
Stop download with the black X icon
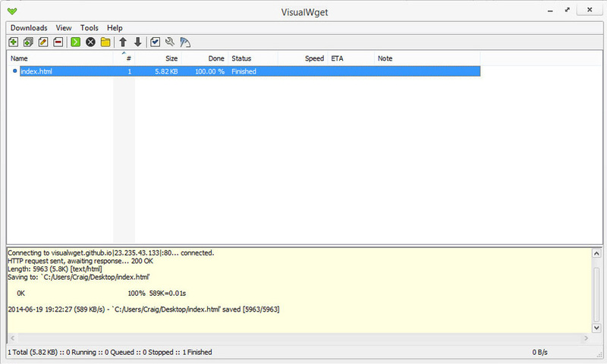pos(90,42)
